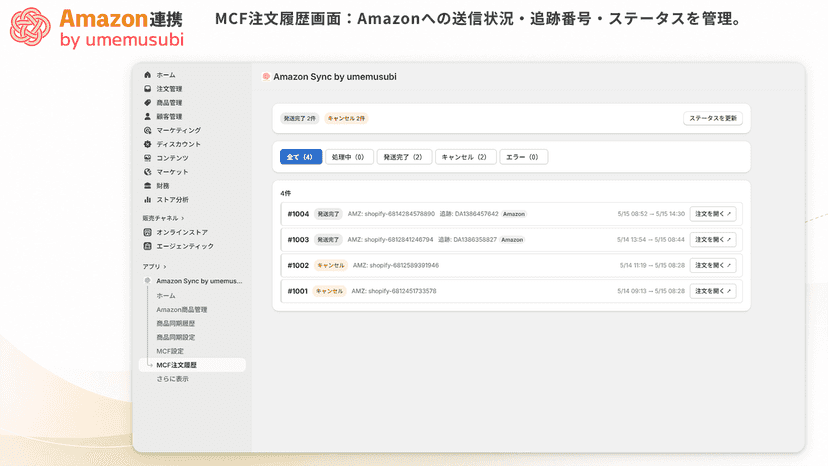Open the 注文管理 orders icon
The image size is (828, 466).
click(x=147, y=89)
